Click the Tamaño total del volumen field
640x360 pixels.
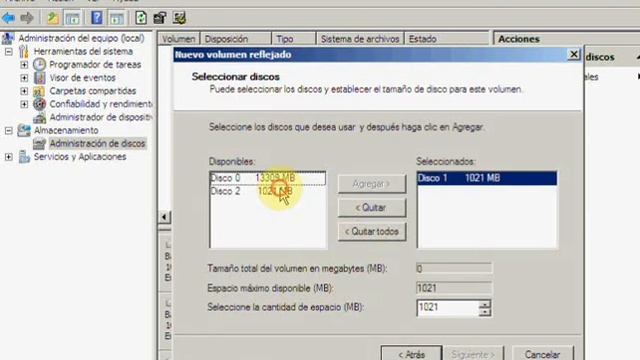click(454, 269)
